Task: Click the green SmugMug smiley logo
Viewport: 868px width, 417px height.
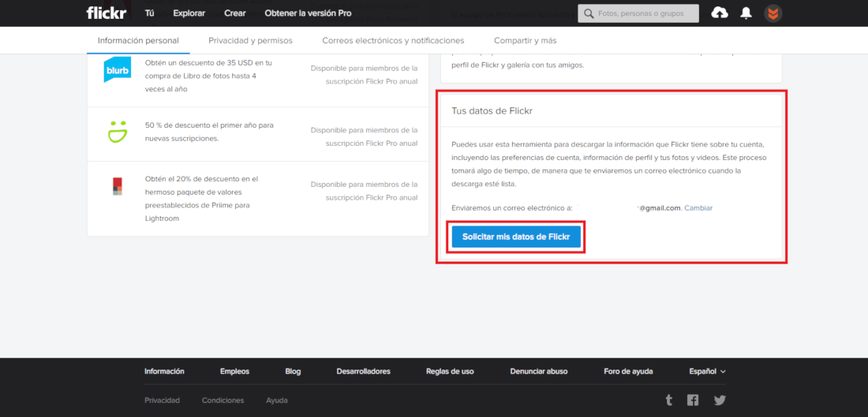Action: tap(118, 132)
